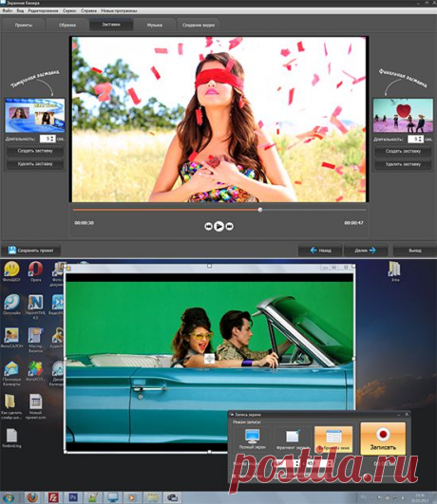The width and height of the screenshot is (437, 504).
Task: Open the Файл menu
Action: pyautogui.click(x=7, y=11)
